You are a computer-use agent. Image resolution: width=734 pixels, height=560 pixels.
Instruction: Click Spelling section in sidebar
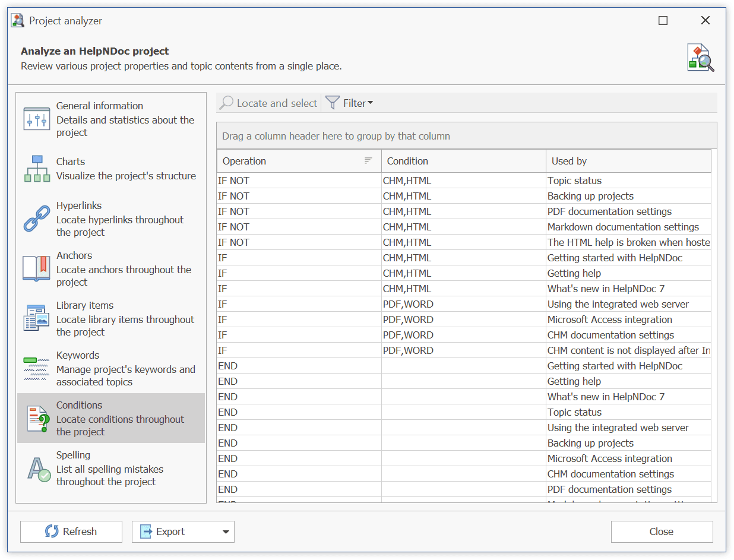click(111, 468)
